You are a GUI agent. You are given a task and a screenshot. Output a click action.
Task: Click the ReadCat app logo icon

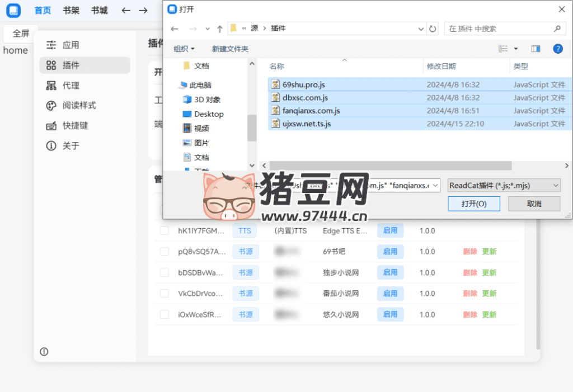tap(13, 10)
